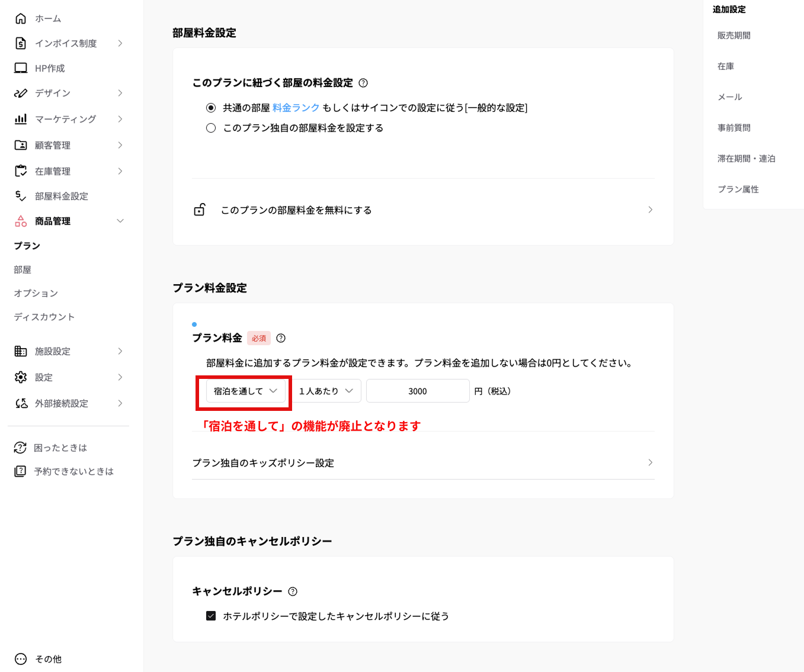Open プラン独自のキッズポリシー設定 row chevron

click(x=651, y=462)
